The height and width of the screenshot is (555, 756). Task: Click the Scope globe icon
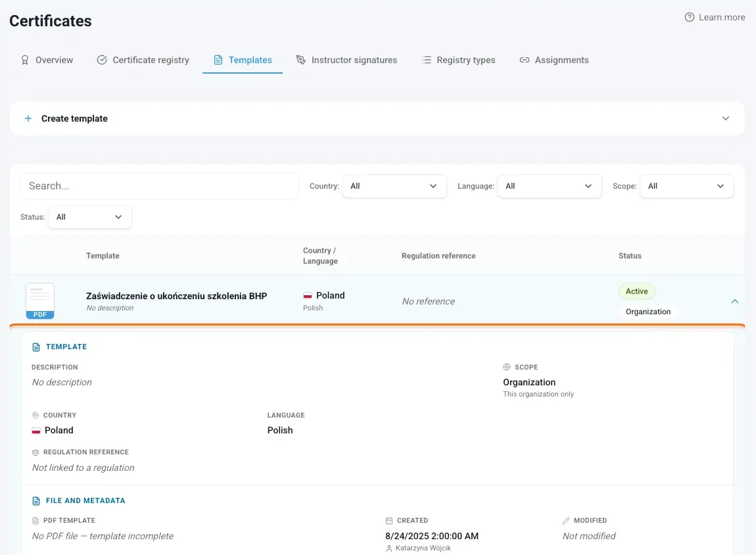(x=507, y=367)
